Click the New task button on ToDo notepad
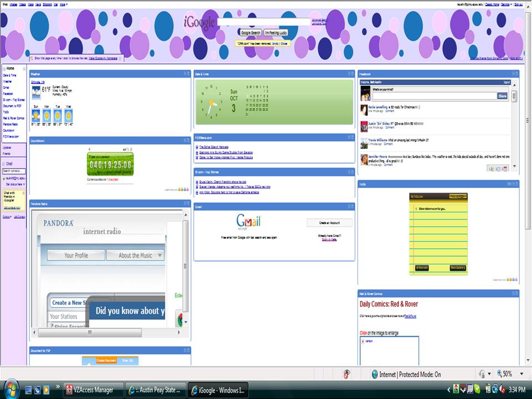The image size is (532, 399). (422, 268)
